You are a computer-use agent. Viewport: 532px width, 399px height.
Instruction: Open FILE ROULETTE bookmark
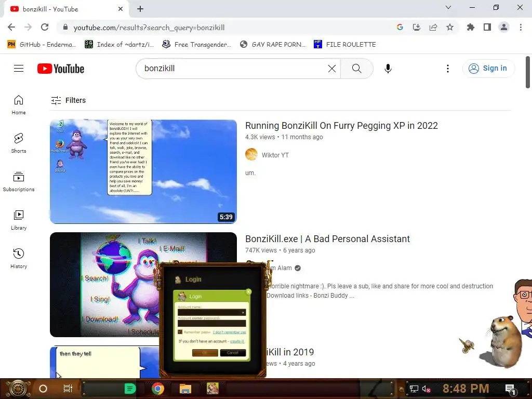coord(345,45)
